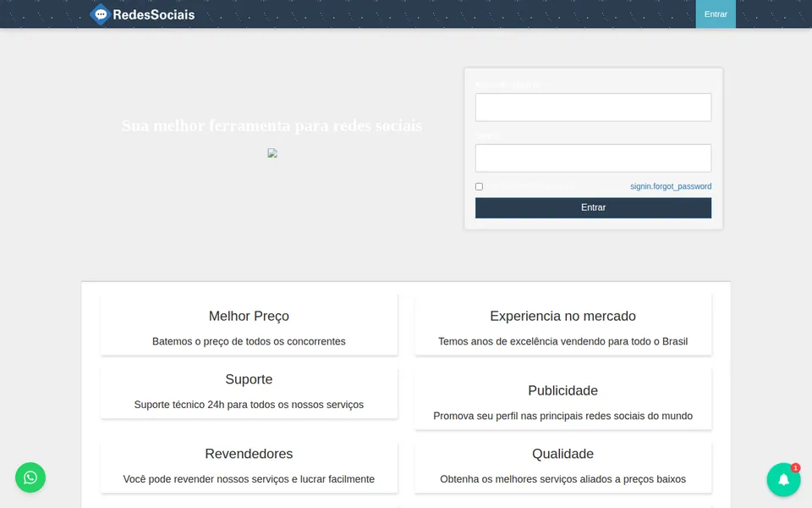Focus the username input field
Viewport: 812px width, 508px height.
[x=593, y=108]
